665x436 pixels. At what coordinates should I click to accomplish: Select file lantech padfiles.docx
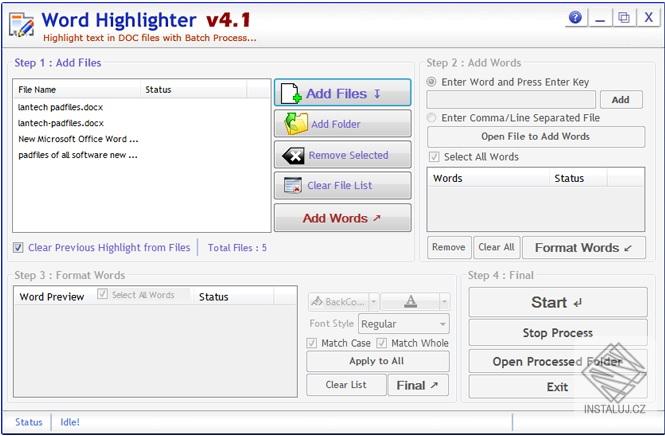click(x=61, y=107)
